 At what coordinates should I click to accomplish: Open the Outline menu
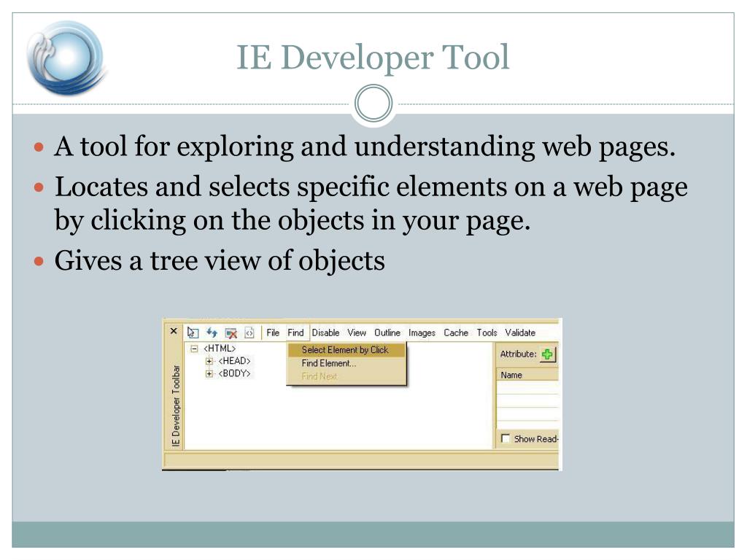[387, 332]
